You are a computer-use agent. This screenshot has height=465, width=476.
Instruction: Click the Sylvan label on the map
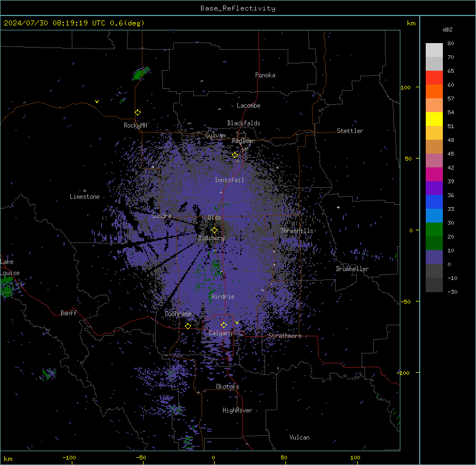[x=215, y=135]
